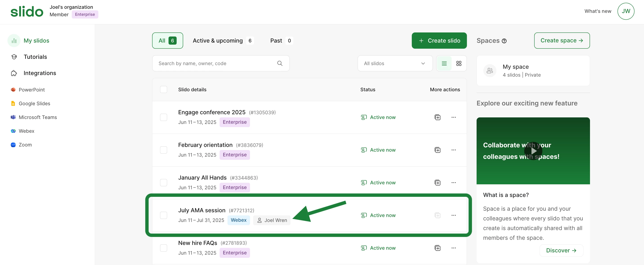Switch to the Past tab
Screen dimensions: 644x265
coord(281,41)
